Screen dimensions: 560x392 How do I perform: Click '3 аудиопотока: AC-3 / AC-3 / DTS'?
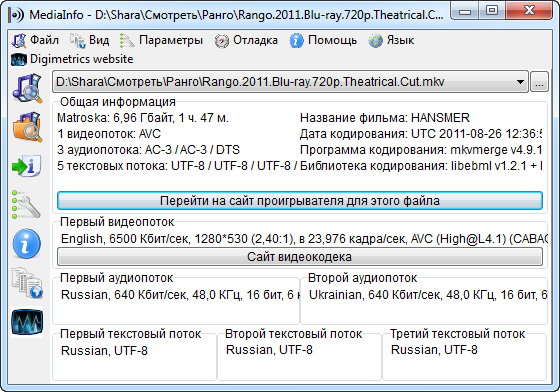pos(148,150)
